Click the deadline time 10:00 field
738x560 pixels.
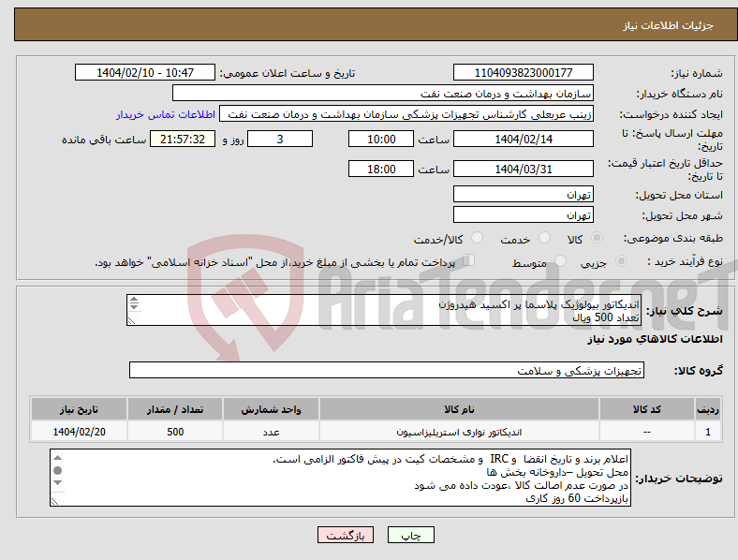pyautogui.click(x=381, y=140)
